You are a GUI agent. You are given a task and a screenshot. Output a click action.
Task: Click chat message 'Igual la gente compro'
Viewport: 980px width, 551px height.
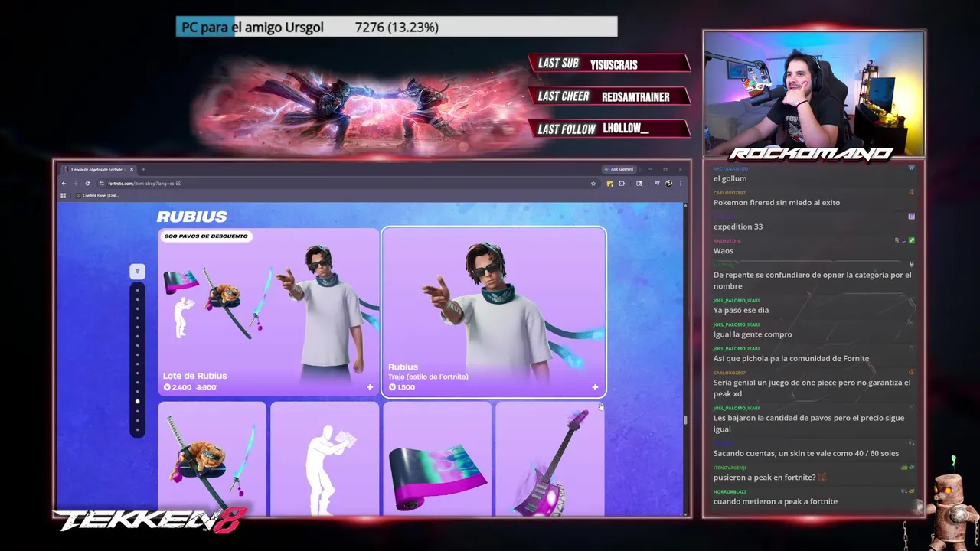point(753,334)
